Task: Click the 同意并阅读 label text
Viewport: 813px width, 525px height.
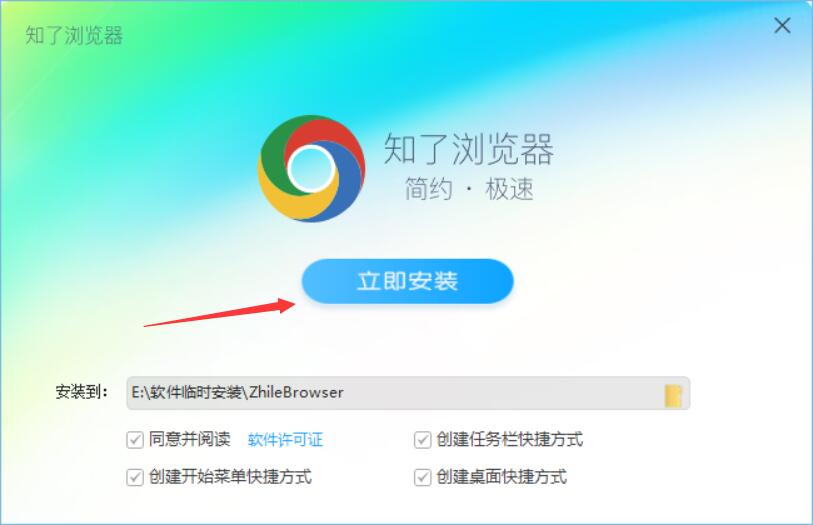Action: tap(189, 439)
